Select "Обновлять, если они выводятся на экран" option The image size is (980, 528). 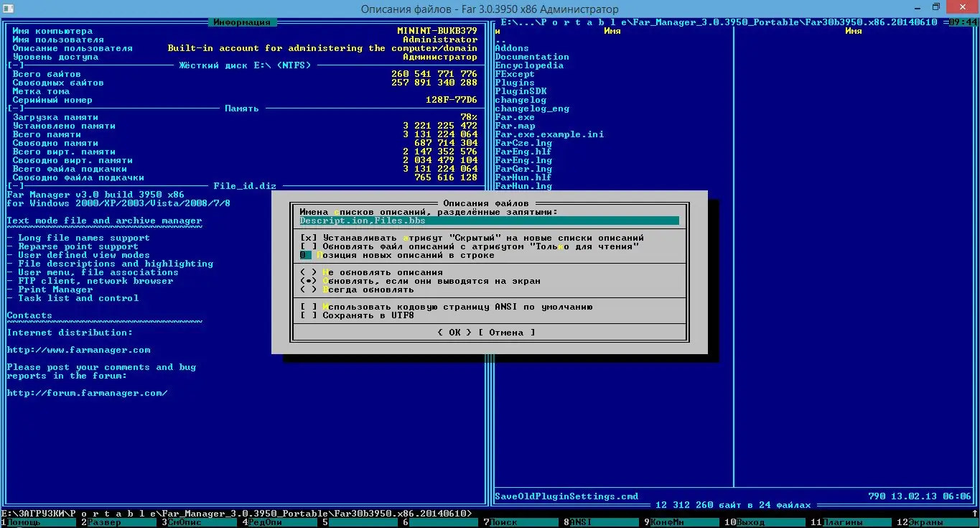(x=308, y=281)
